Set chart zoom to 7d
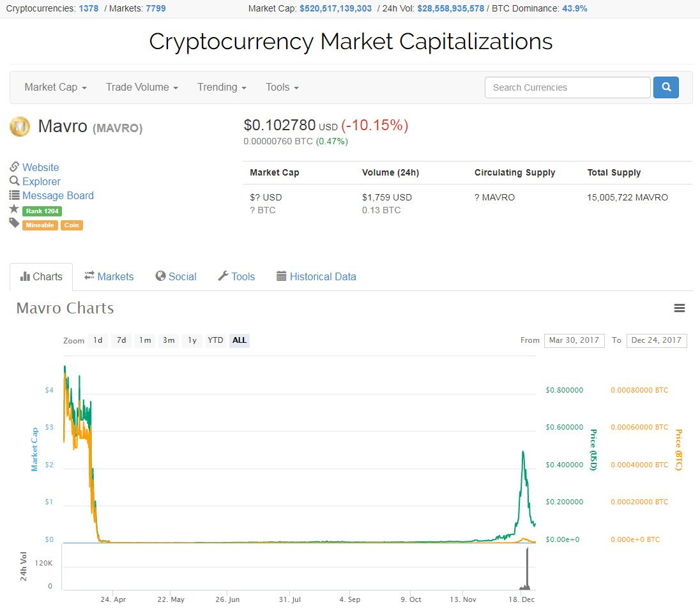700x609 pixels. click(x=121, y=340)
